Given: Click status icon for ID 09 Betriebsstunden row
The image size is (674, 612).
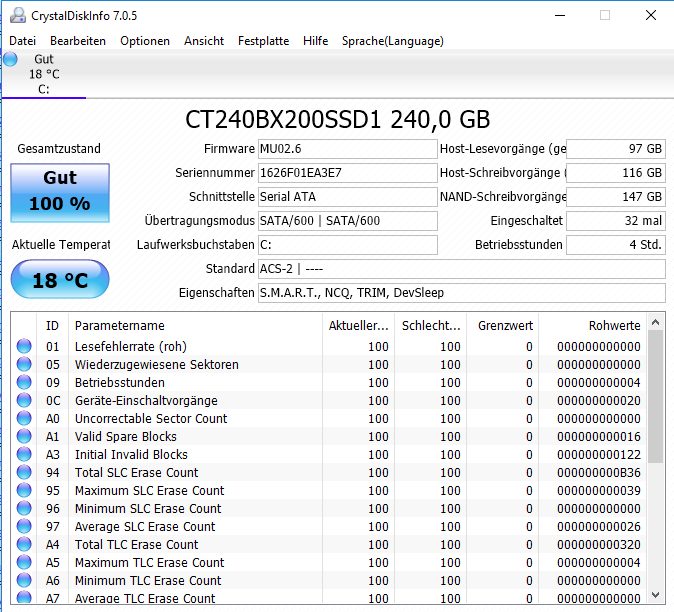Looking at the screenshot, I should (24, 382).
